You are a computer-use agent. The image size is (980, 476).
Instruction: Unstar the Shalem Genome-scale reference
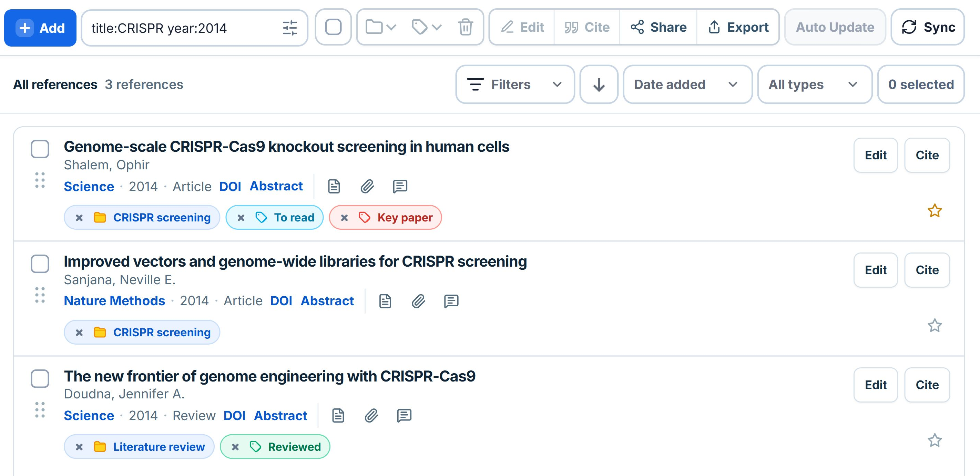(x=935, y=211)
